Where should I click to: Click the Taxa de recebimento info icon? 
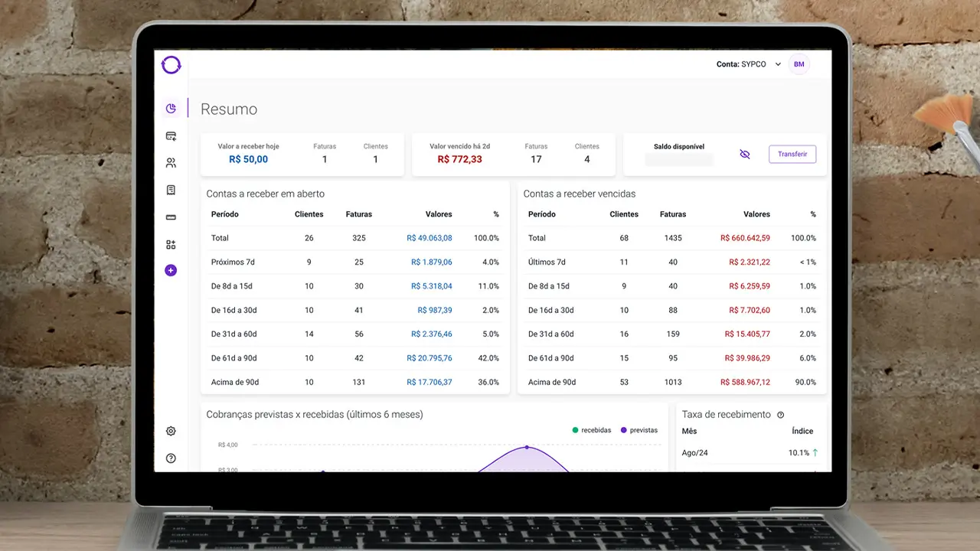[780, 415]
